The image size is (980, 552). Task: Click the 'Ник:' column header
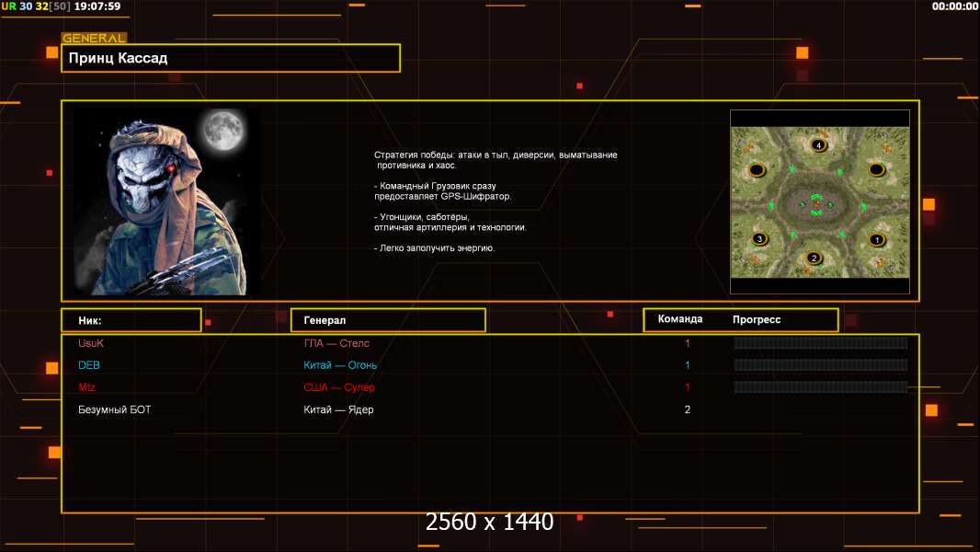point(131,320)
